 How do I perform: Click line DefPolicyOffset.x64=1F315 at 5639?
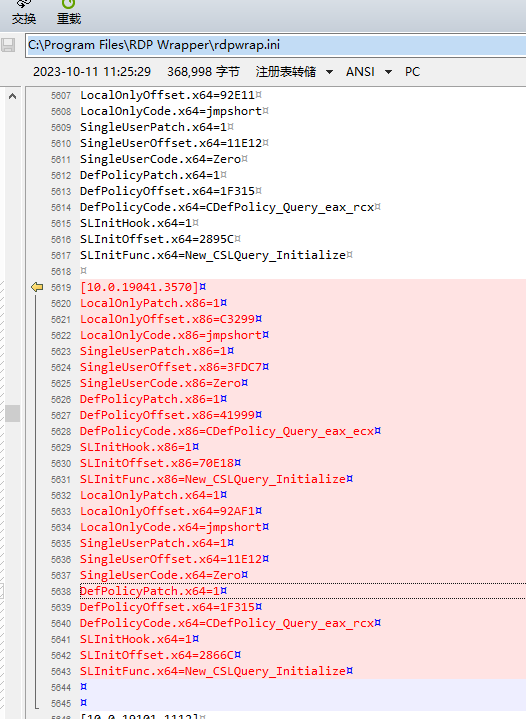(x=167, y=607)
